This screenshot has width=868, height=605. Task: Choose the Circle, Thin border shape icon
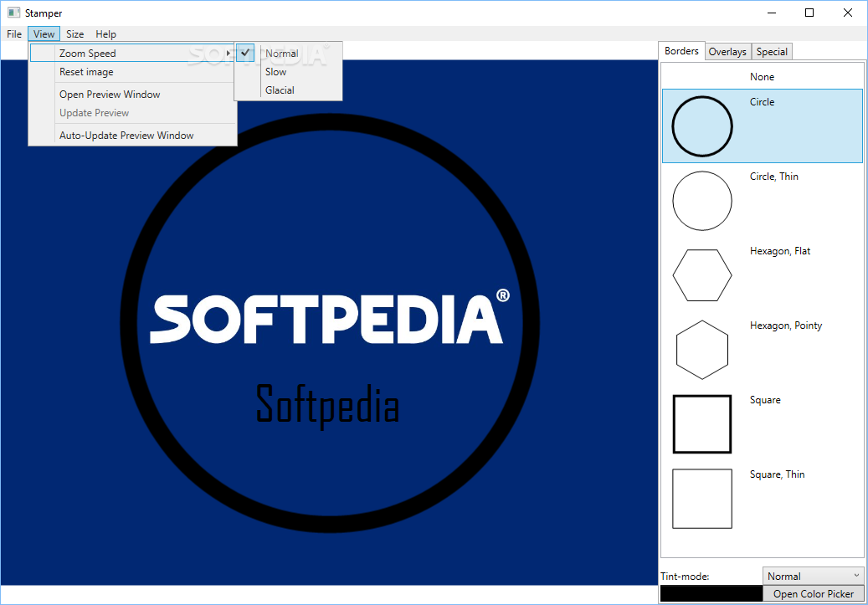pos(702,200)
